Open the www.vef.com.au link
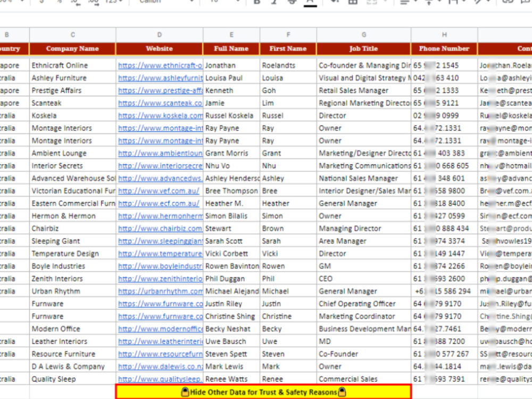The width and height of the screenshot is (532, 399). click(x=159, y=191)
